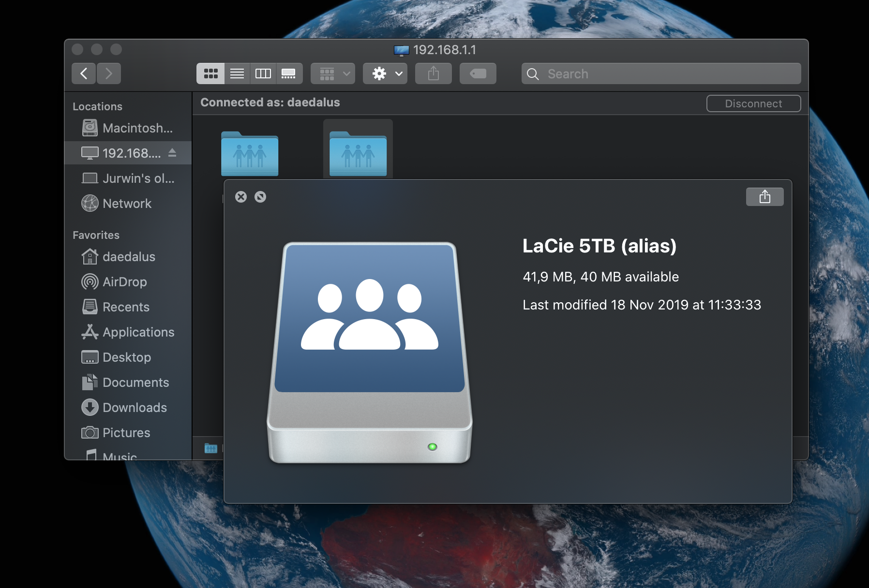Open AirDrop in sidebar

(x=128, y=282)
